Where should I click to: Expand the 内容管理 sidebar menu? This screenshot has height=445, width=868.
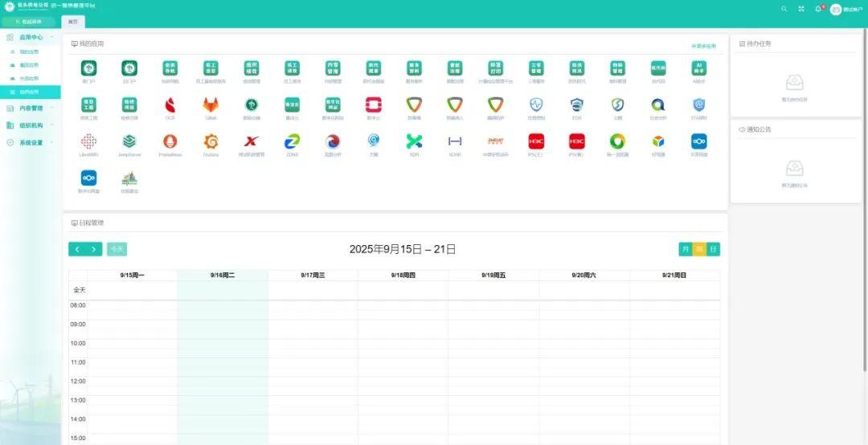pos(31,108)
